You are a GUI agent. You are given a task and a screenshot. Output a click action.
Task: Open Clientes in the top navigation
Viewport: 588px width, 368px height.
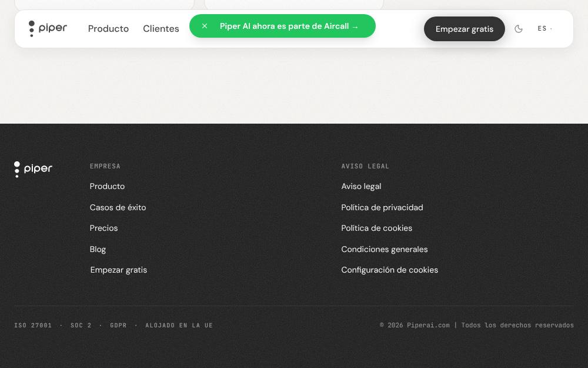pyautogui.click(x=161, y=28)
